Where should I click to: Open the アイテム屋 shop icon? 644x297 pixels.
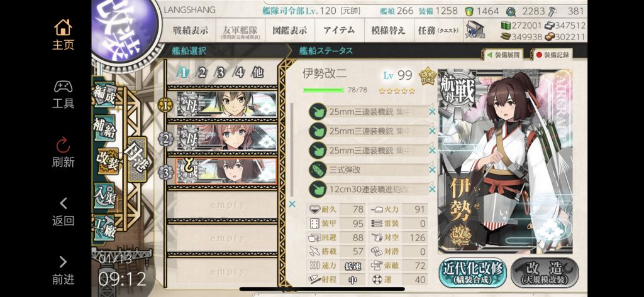click(x=474, y=30)
